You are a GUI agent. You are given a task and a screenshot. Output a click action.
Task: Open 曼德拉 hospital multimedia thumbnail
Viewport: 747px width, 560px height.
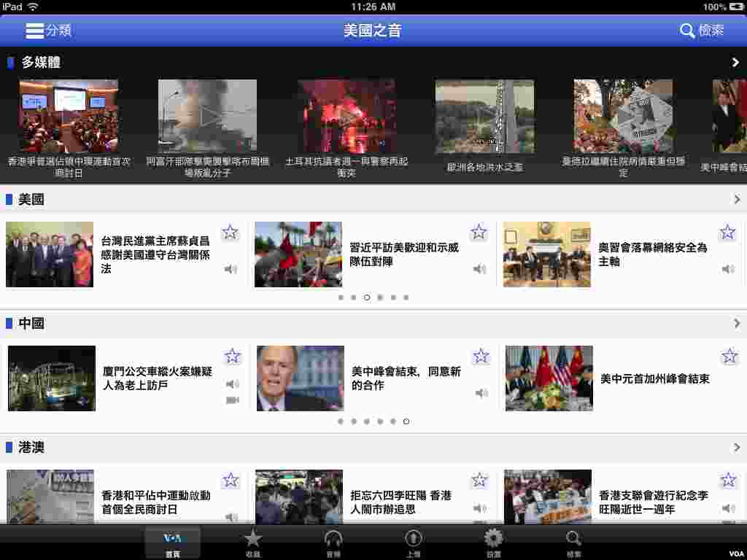point(623,116)
